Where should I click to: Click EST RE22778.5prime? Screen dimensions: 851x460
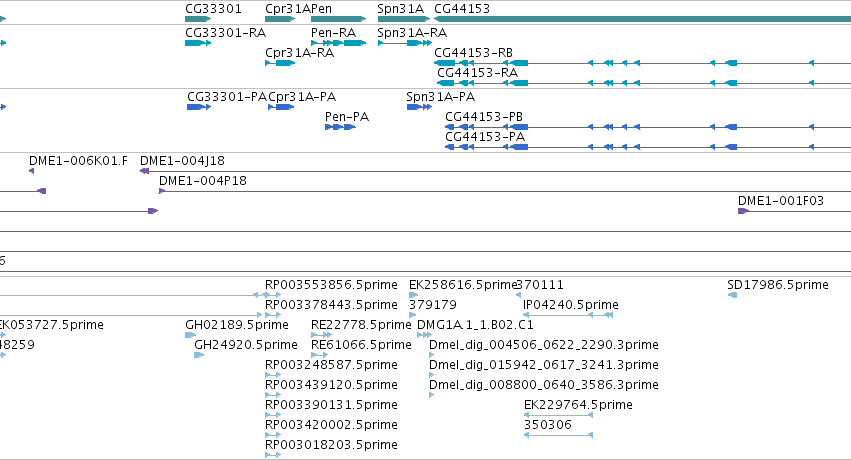click(x=321, y=335)
